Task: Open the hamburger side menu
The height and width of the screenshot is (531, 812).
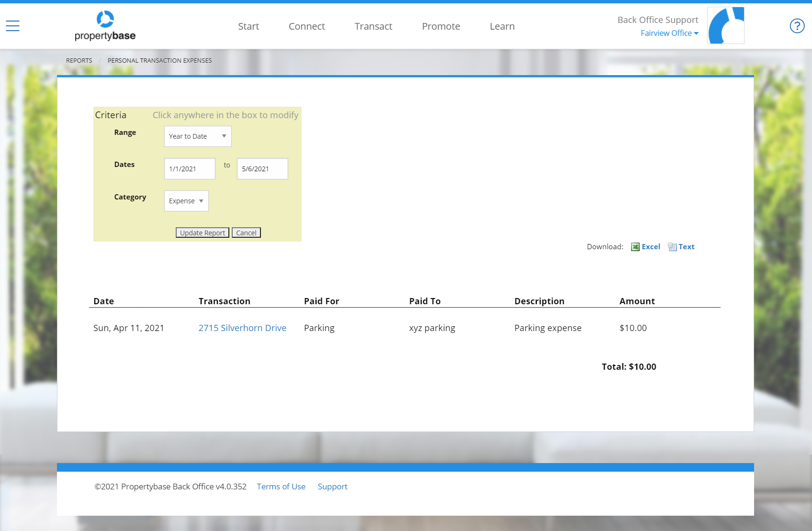Action: pos(12,26)
